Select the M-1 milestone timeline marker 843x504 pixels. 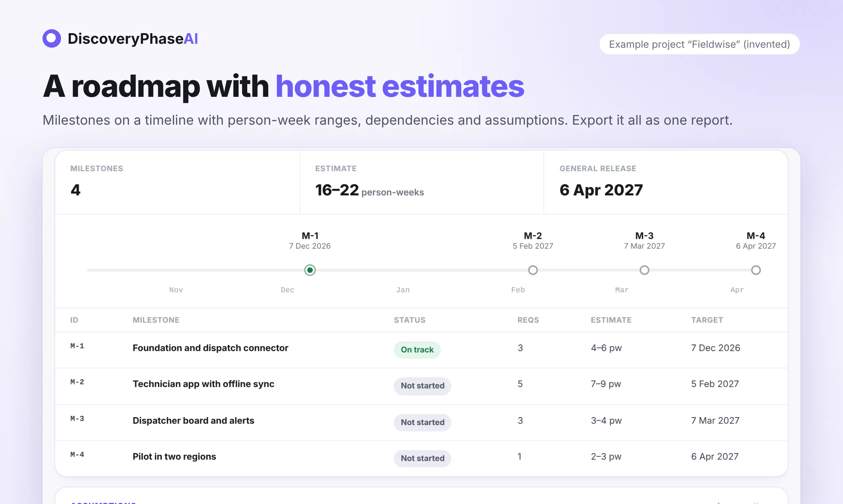[x=310, y=270]
